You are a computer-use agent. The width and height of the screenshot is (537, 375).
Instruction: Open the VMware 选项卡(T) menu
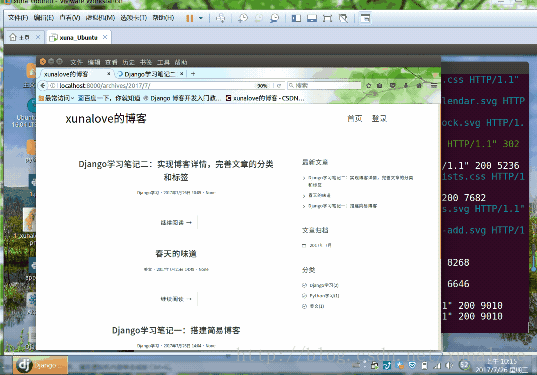coord(134,18)
